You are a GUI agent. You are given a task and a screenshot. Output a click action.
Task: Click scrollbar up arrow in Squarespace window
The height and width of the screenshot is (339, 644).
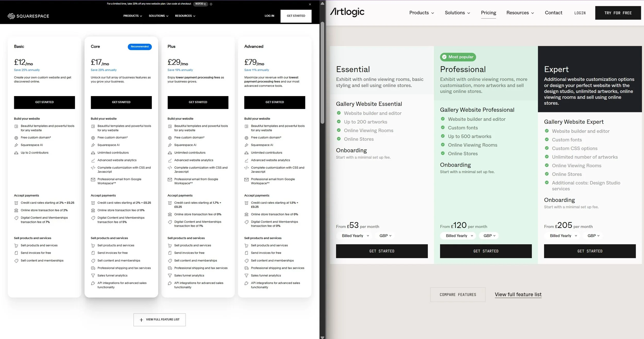322,3
